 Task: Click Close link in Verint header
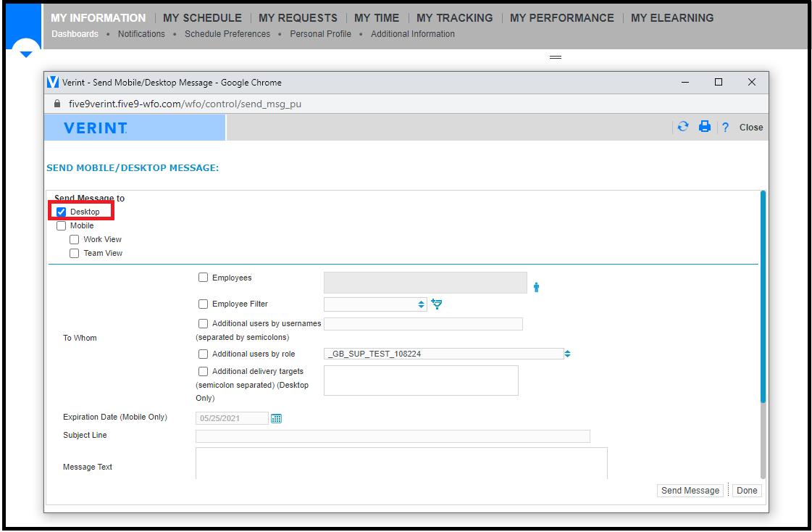click(751, 128)
